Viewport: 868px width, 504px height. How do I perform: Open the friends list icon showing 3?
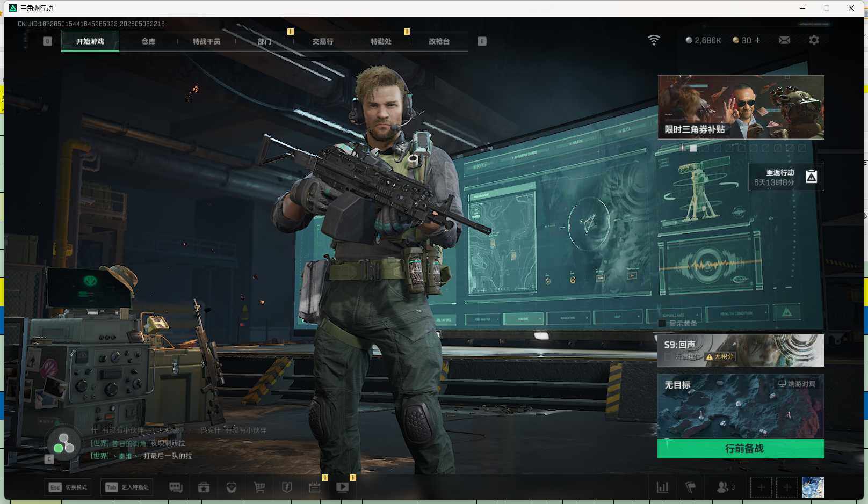tap(726, 487)
